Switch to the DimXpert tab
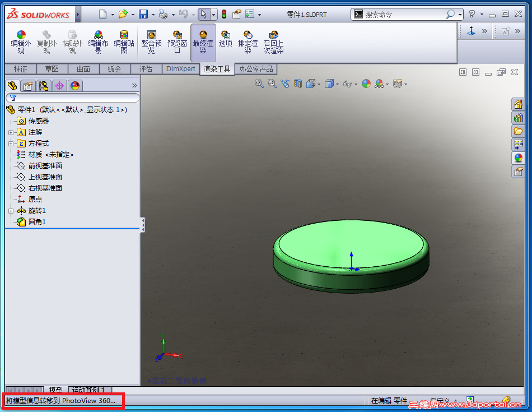The width and height of the screenshot is (532, 412). pos(180,69)
